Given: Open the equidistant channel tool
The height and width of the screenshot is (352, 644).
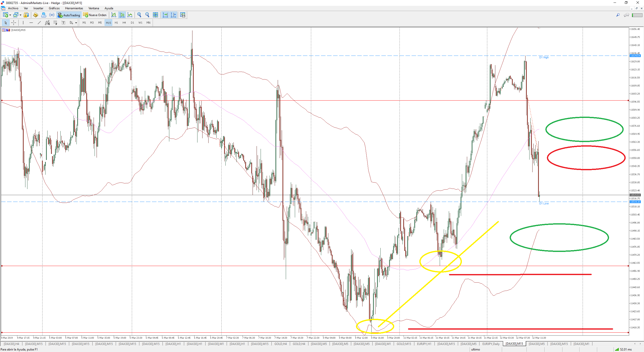Looking at the screenshot, I should coord(47,23).
